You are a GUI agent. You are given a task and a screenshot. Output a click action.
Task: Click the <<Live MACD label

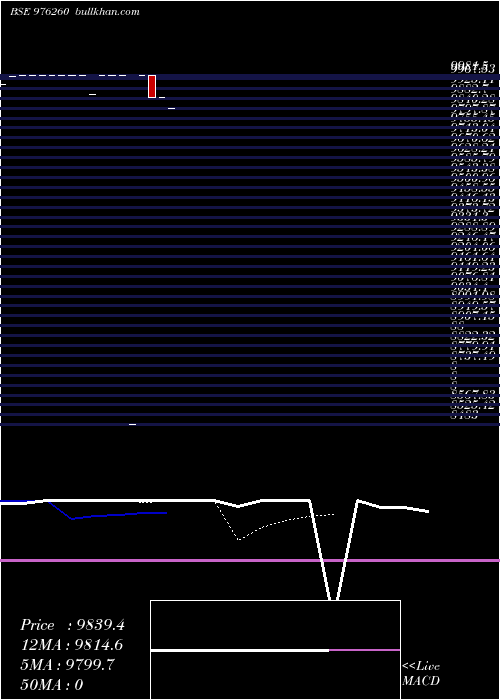click(421, 673)
